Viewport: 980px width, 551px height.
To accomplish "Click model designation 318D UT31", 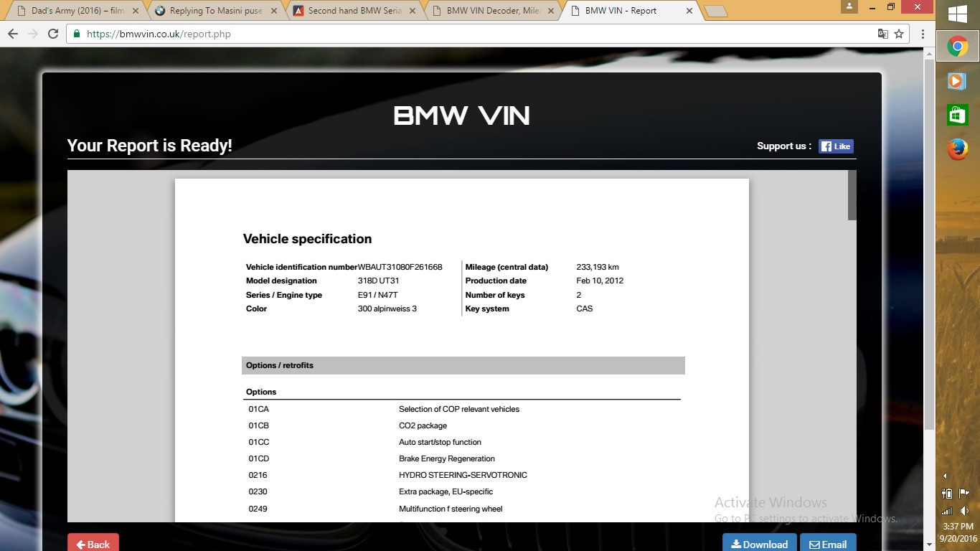I will 378,281.
